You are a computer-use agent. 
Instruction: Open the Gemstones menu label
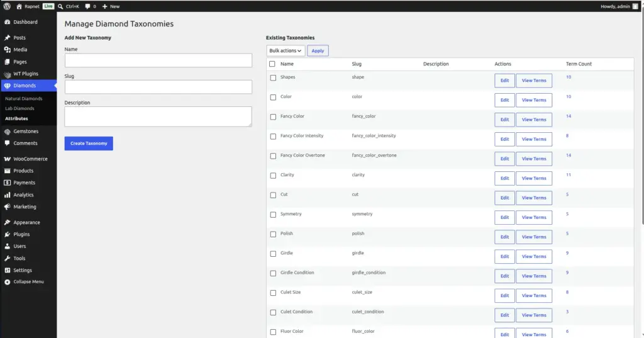click(26, 131)
